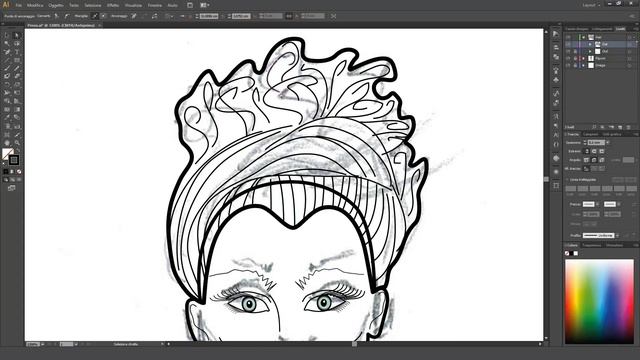Choose the round cap in Estremi
This screenshot has height=360, width=640.
(594, 151)
